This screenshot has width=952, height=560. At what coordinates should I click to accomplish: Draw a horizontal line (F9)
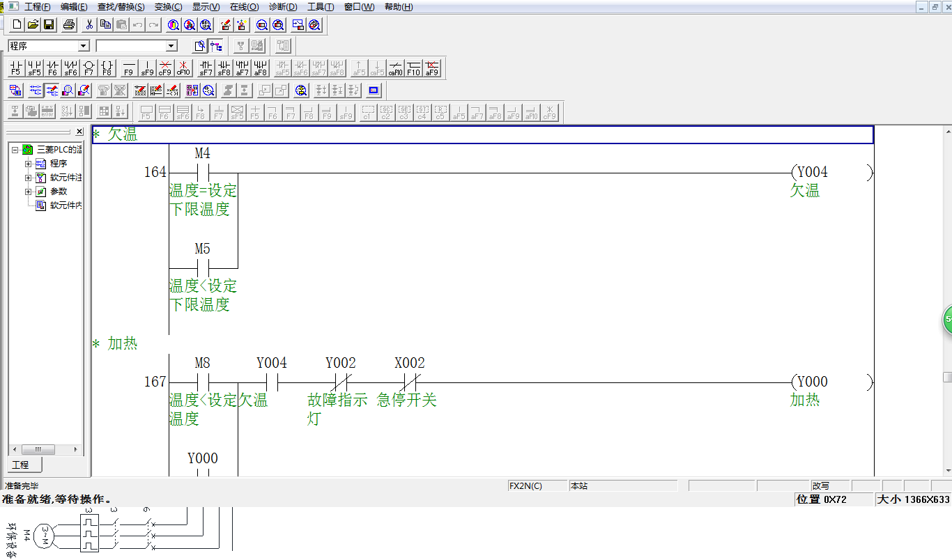click(128, 68)
